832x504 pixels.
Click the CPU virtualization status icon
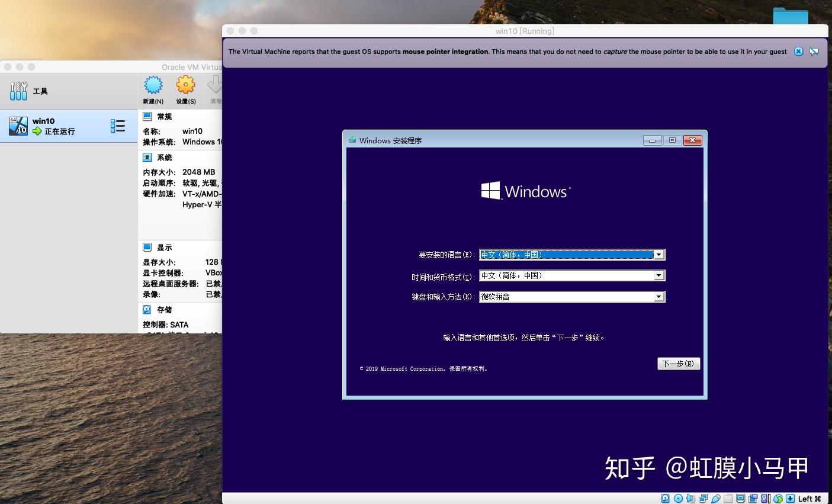coord(766,499)
